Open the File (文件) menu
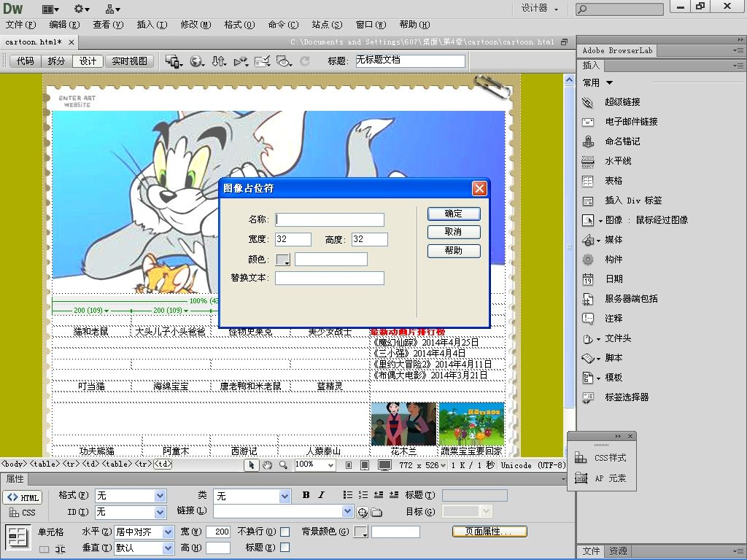 [x=20, y=25]
